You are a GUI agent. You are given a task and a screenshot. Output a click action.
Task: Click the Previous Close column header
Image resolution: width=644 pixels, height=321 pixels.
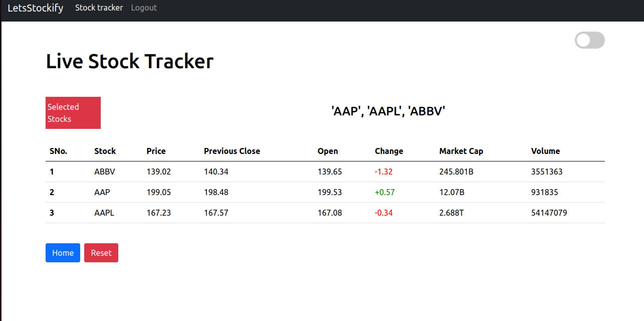click(232, 151)
